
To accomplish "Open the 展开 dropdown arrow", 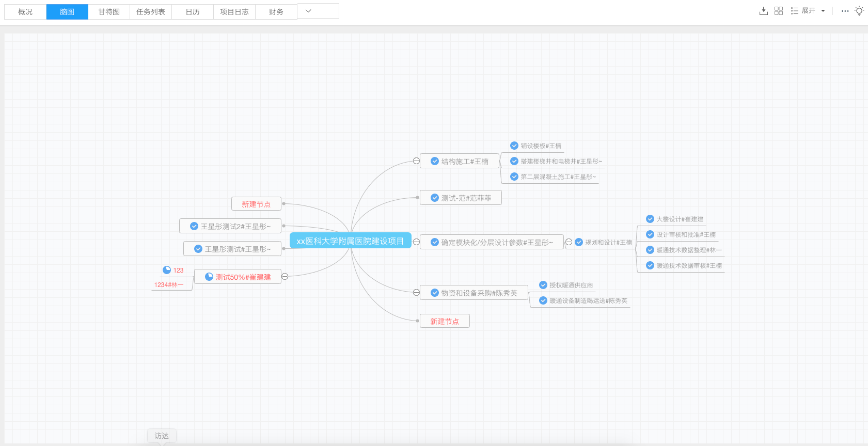I will [x=823, y=11].
